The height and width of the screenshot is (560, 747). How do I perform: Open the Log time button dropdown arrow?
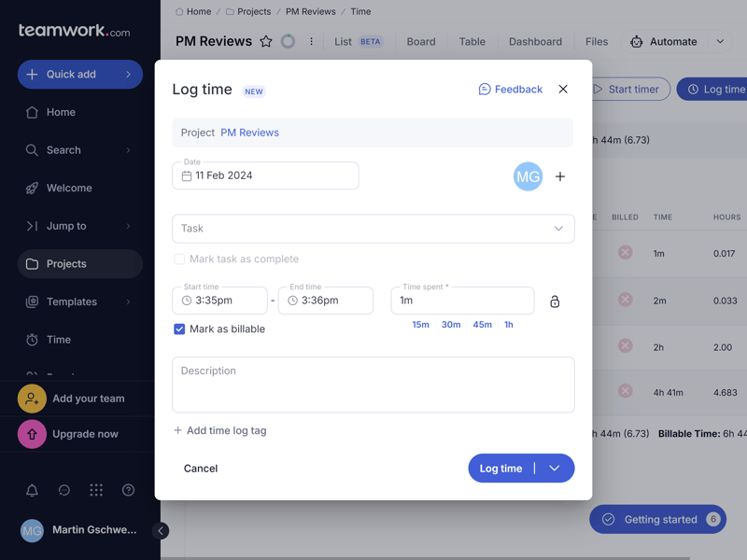pyautogui.click(x=555, y=469)
